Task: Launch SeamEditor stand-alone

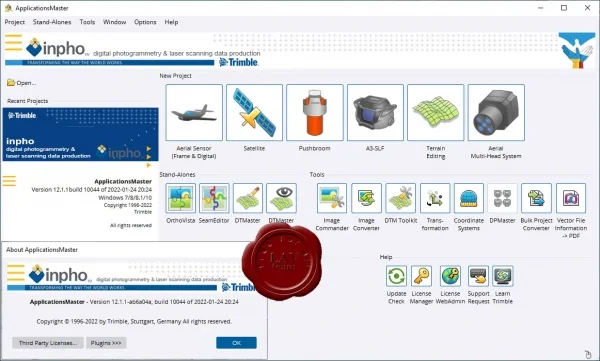Action: point(214,198)
